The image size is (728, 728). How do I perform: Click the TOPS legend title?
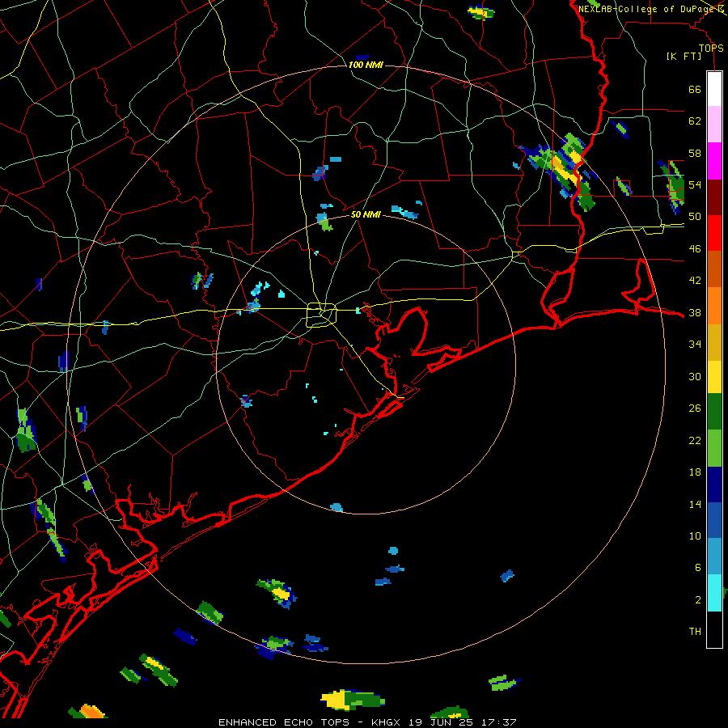coord(711,49)
